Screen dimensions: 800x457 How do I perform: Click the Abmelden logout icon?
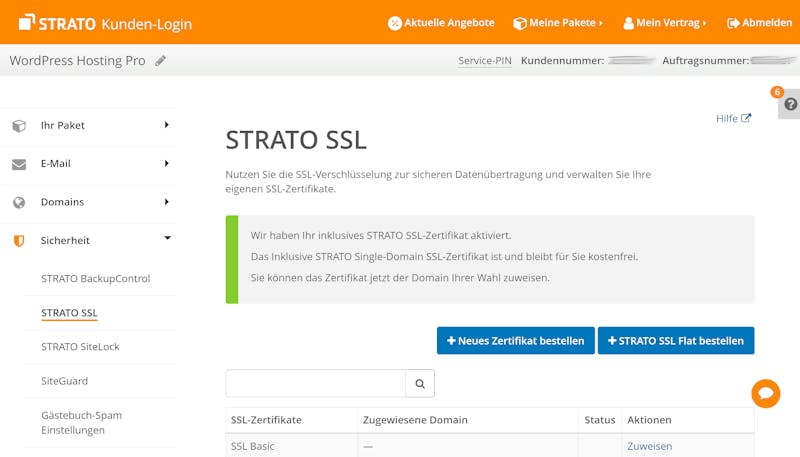(733, 23)
